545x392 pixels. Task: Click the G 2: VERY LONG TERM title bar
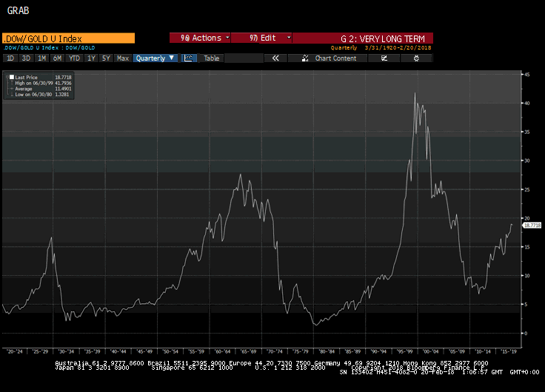(x=363, y=38)
